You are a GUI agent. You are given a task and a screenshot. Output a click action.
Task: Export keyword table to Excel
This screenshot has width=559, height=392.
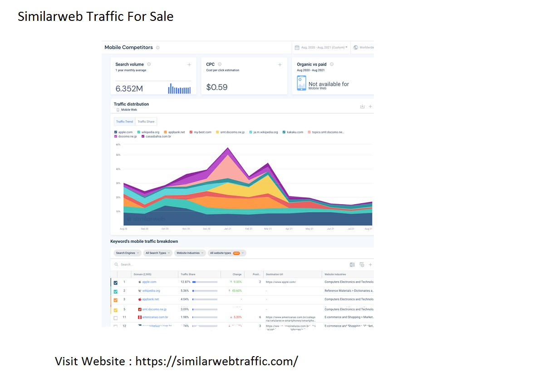352,265
